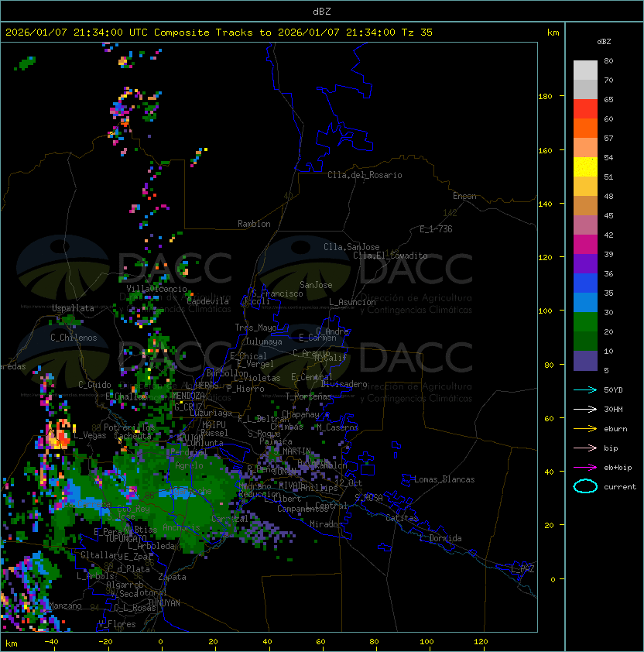
Task: Select the bright yellow 54 dBZ swatch
Action: [585, 166]
